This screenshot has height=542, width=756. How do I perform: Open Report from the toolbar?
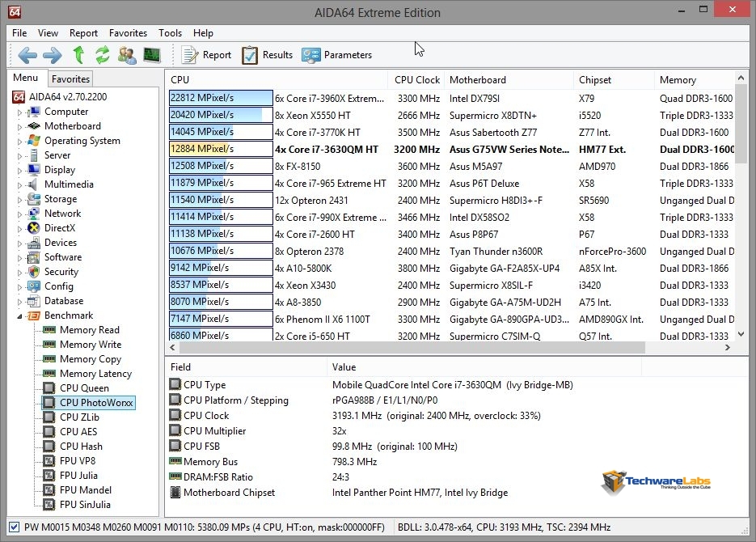coord(206,55)
